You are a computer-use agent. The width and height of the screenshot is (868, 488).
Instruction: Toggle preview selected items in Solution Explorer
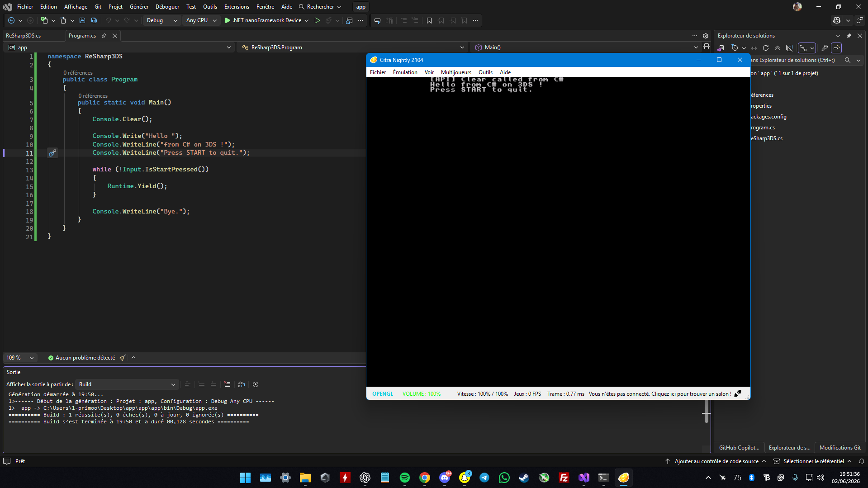pos(836,48)
